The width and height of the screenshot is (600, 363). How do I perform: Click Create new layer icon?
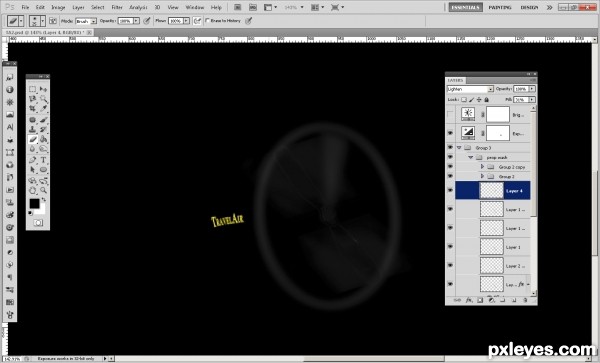pos(514,300)
